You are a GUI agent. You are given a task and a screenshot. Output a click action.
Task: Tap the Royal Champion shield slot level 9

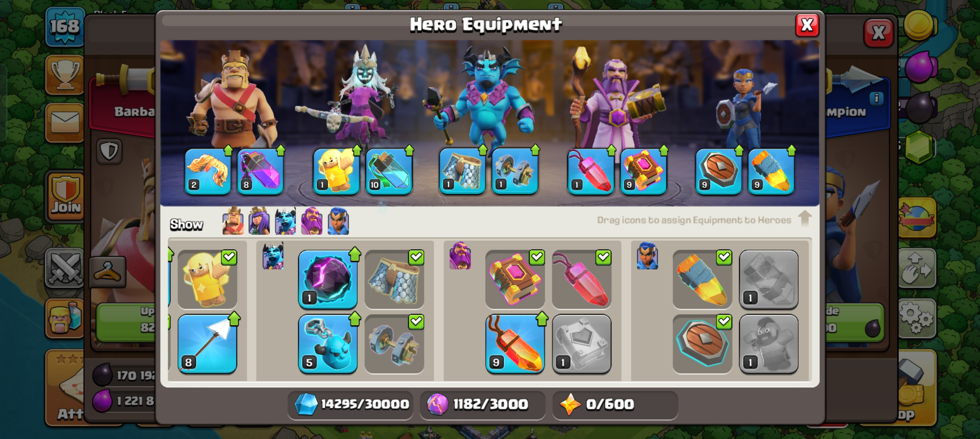(x=718, y=171)
